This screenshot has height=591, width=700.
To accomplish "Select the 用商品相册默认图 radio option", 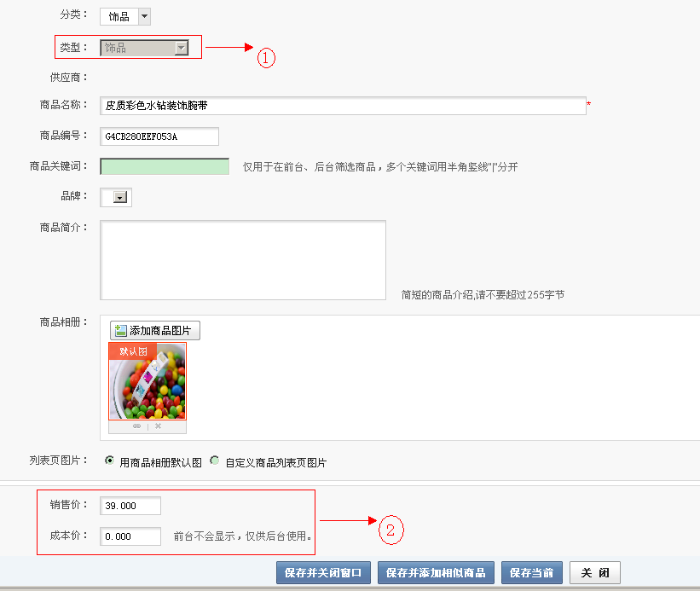I will pyautogui.click(x=109, y=461).
